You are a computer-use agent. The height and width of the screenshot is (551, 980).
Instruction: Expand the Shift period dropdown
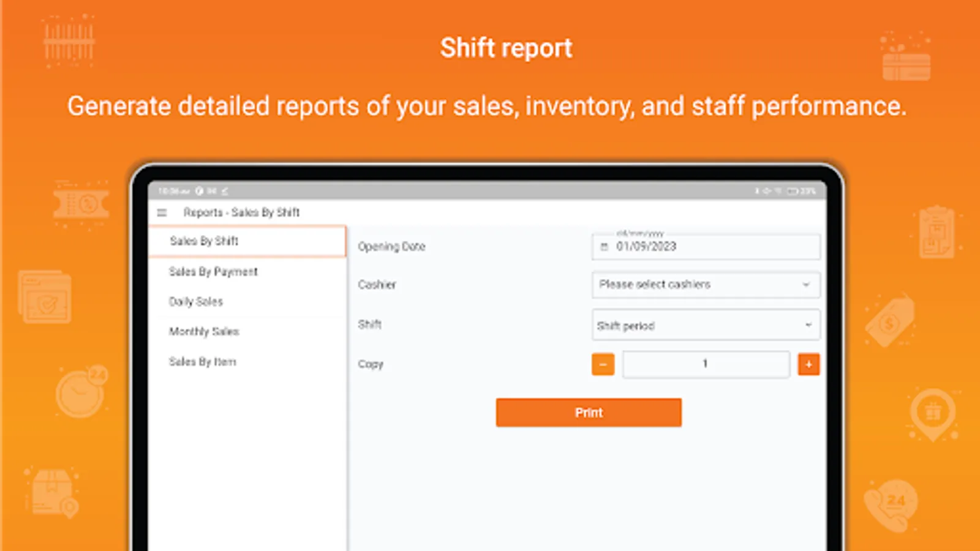tap(706, 325)
